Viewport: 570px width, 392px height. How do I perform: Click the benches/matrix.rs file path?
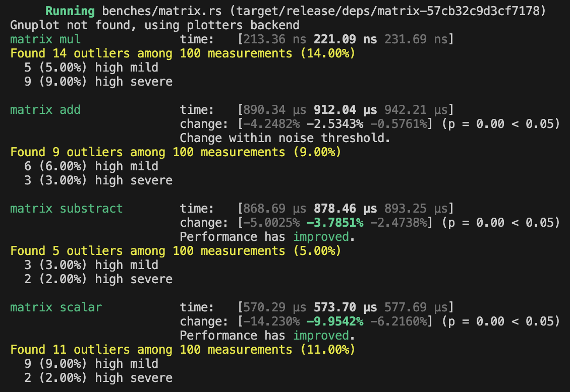(x=151, y=11)
